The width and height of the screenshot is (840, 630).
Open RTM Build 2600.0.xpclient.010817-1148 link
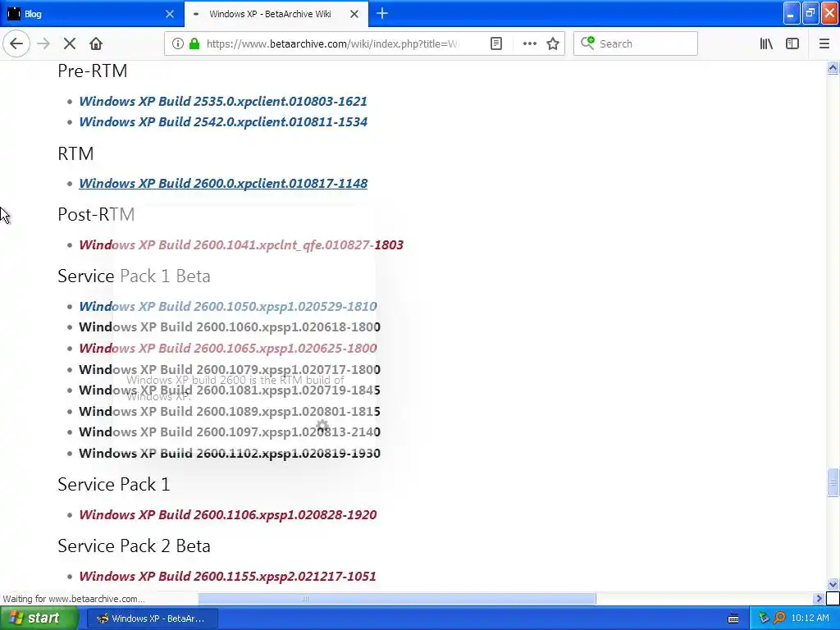223,183
